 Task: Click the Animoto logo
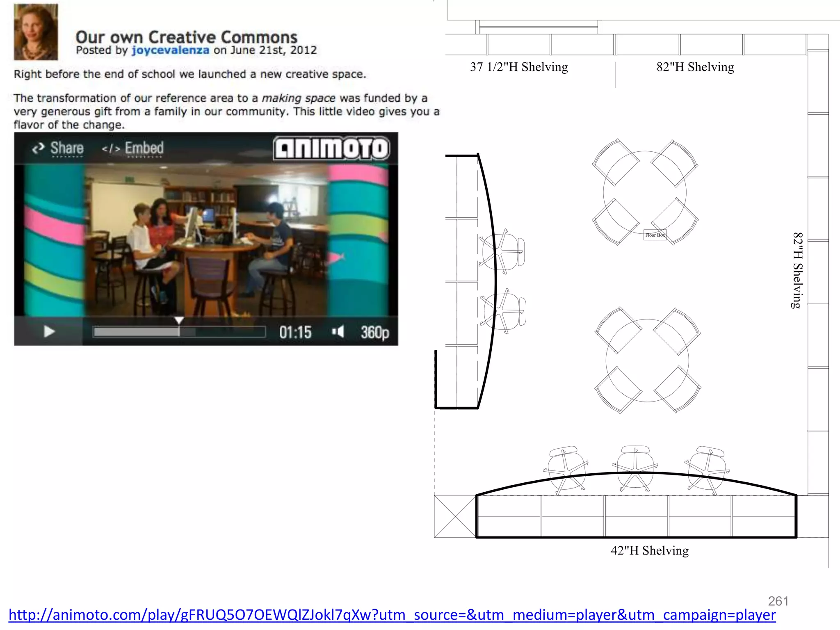(331, 148)
